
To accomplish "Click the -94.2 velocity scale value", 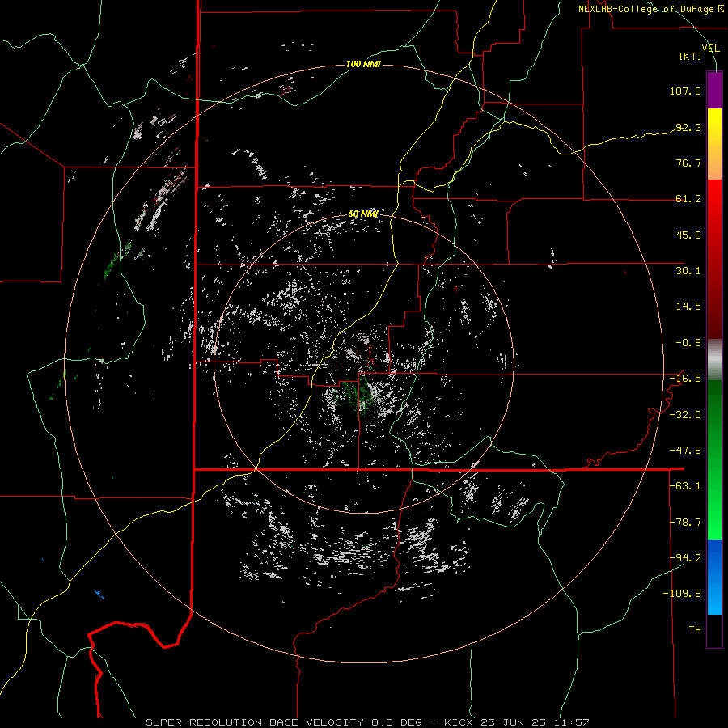I will (685, 558).
